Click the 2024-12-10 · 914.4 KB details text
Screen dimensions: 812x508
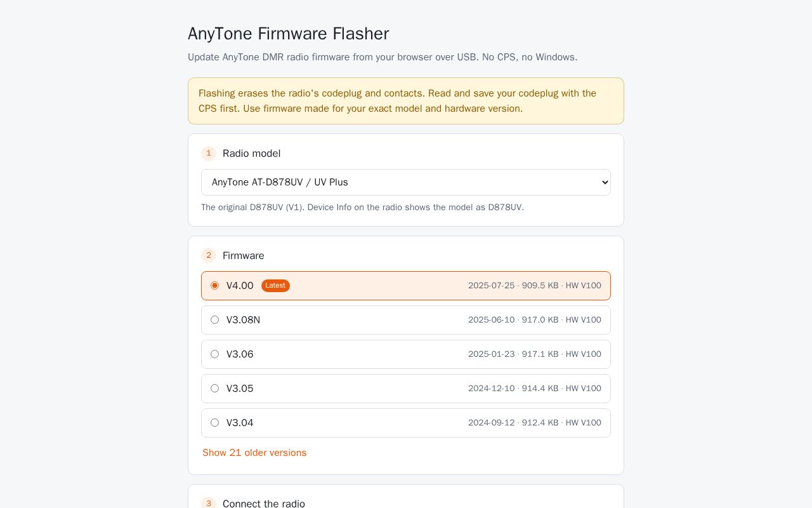click(x=535, y=389)
